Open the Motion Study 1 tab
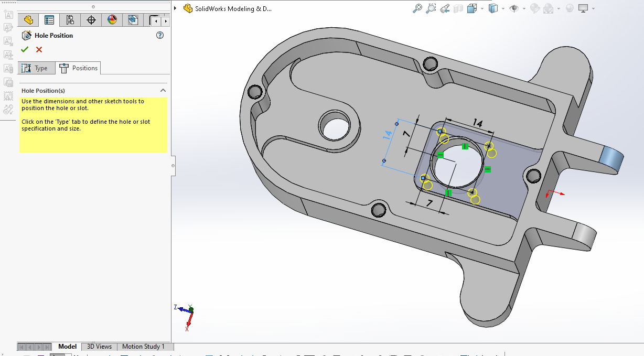Viewport: 644px width, 356px height. pos(143,347)
